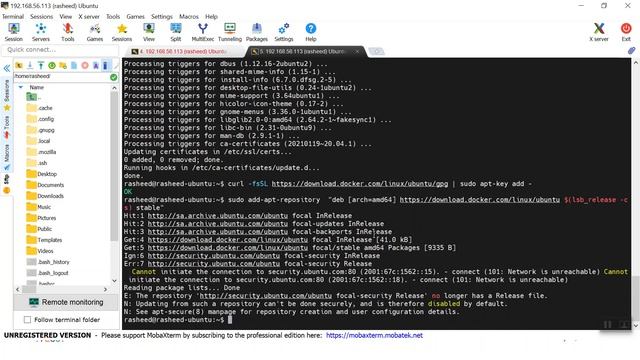The width and height of the screenshot is (640, 360).
Task: Click the Tunneling toolbar icon
Action: click(230, 32)
